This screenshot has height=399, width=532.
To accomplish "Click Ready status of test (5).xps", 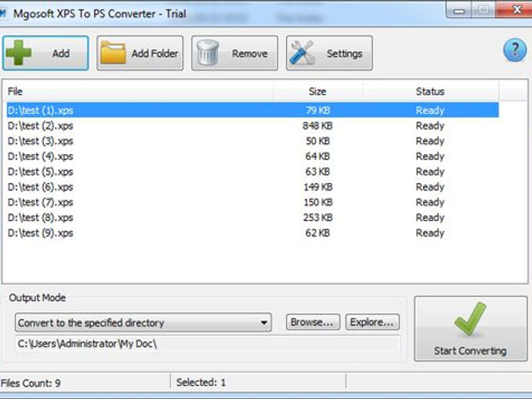I will pos(430,172).
